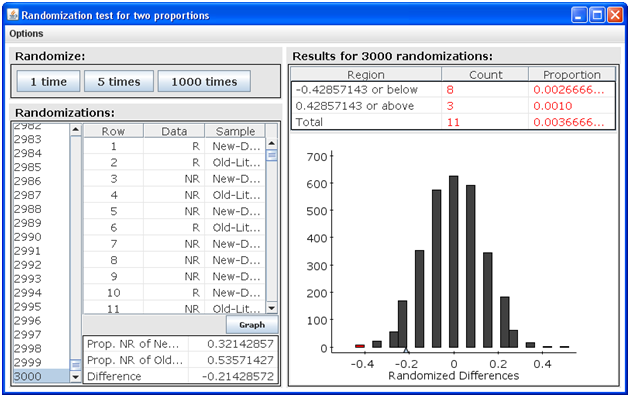
Task: Select randomization 2989 in the list
Action: 41,223
